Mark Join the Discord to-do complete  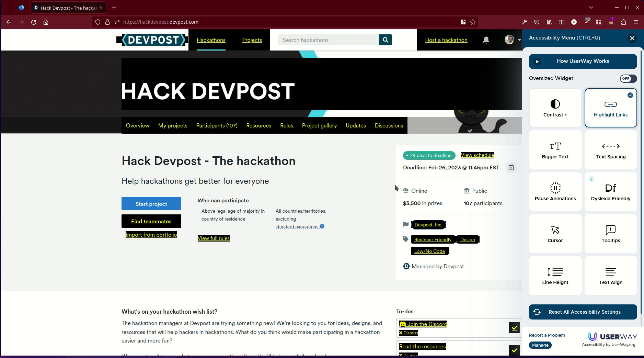(x=514, y=328)
